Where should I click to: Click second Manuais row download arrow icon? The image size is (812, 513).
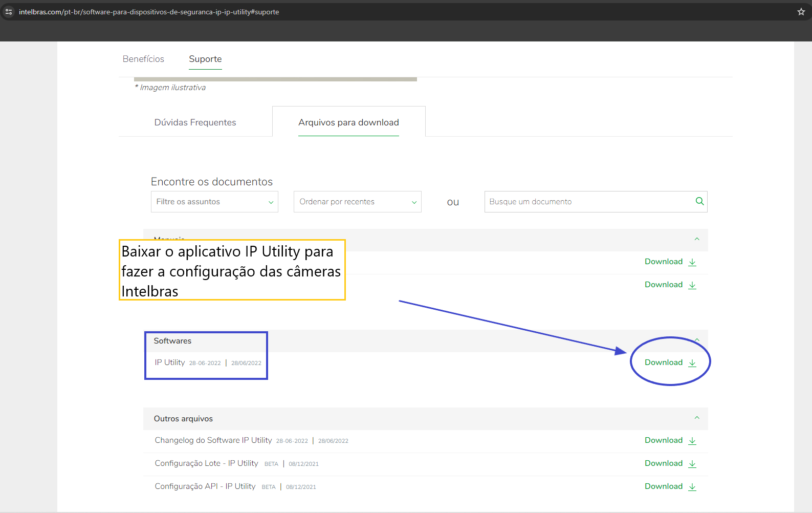coord(692,285)
